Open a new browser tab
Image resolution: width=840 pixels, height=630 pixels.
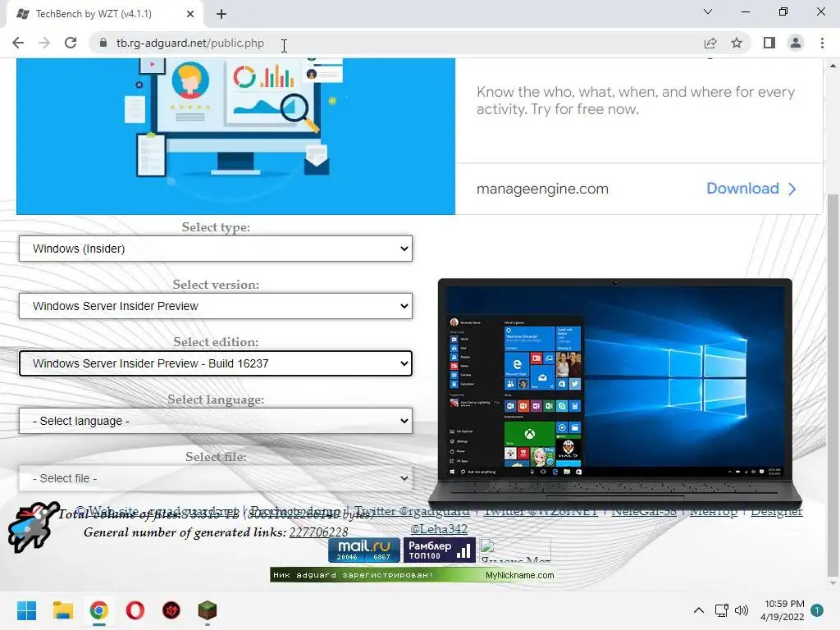coord(221,14)
